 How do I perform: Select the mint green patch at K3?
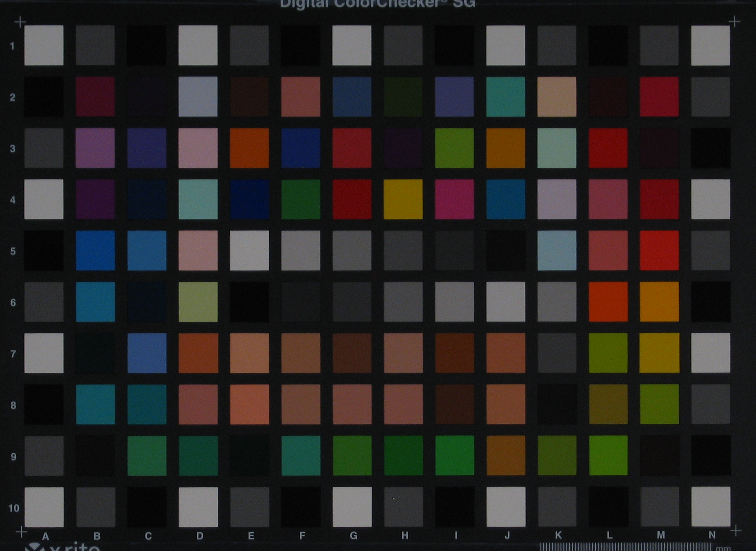pos(557,148)
